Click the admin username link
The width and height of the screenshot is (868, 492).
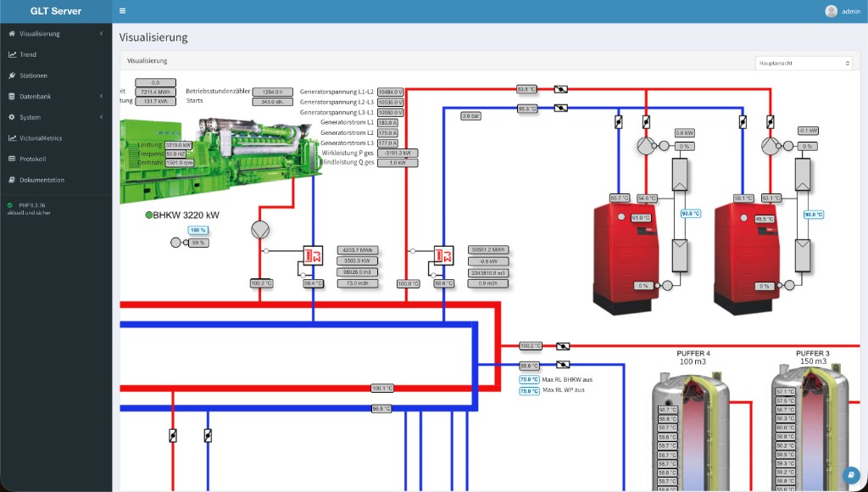click(x=851, y=11)
